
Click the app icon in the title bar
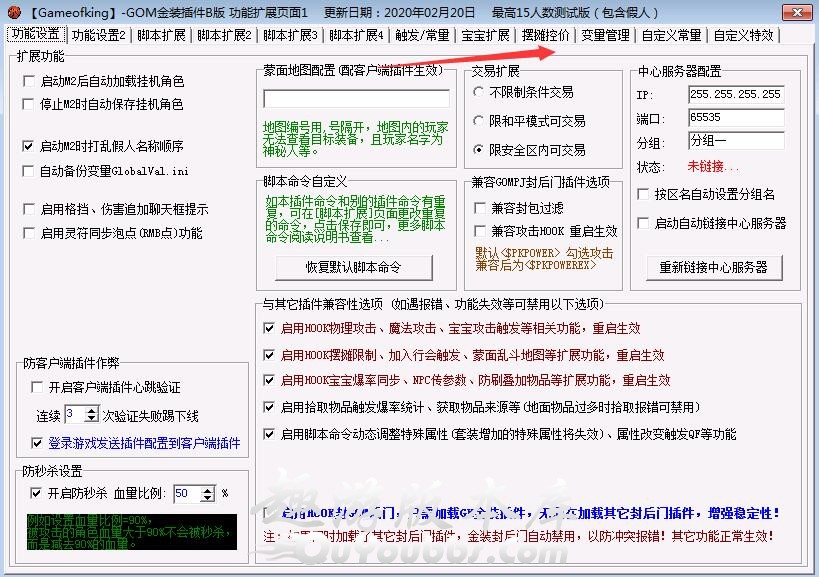pyautogui.click(x=12, y=12)
